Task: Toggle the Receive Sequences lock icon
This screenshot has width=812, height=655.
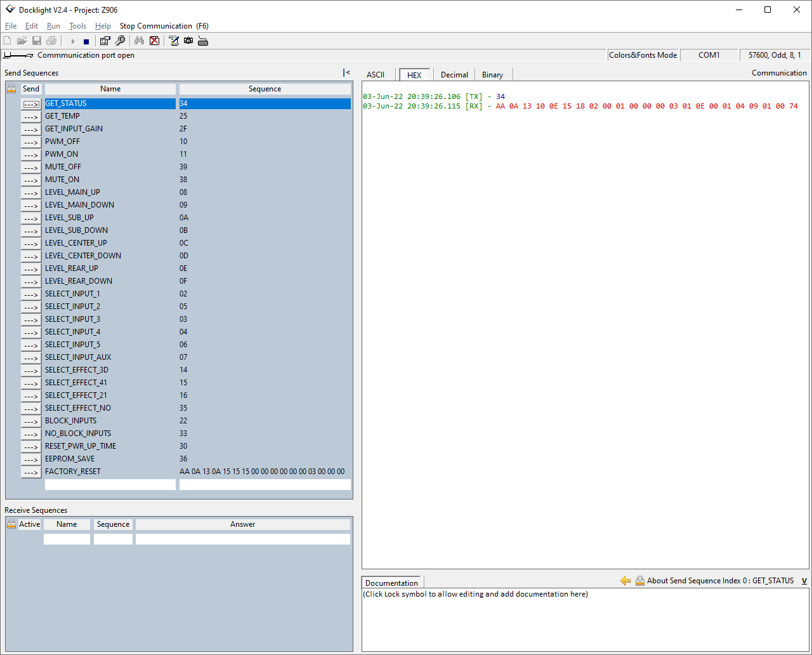Action: (x=11, y=524)
